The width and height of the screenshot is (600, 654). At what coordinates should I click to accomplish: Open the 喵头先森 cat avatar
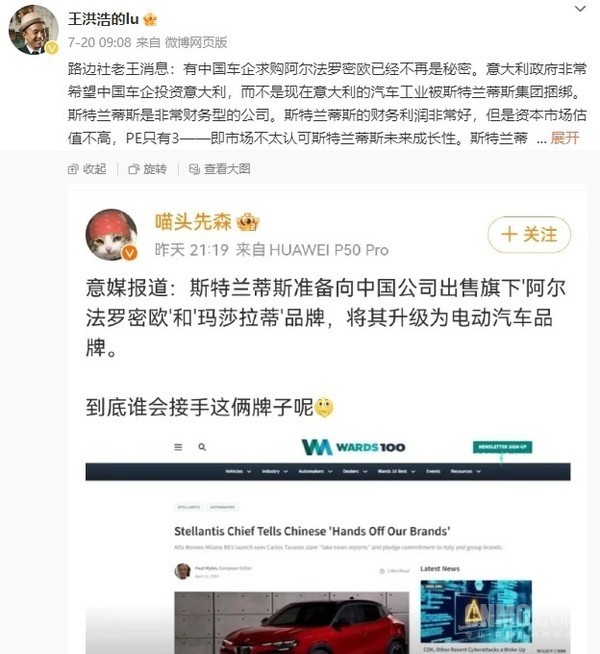point(112,235)
